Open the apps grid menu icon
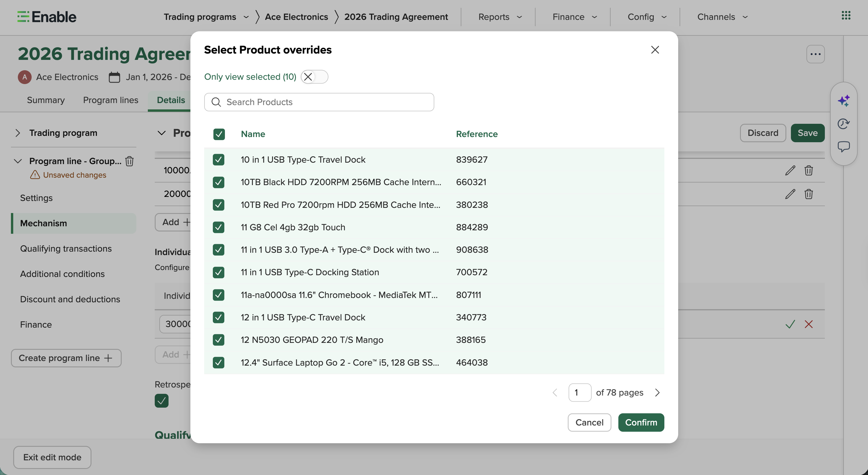868x475 pixels. pos(846,16)
